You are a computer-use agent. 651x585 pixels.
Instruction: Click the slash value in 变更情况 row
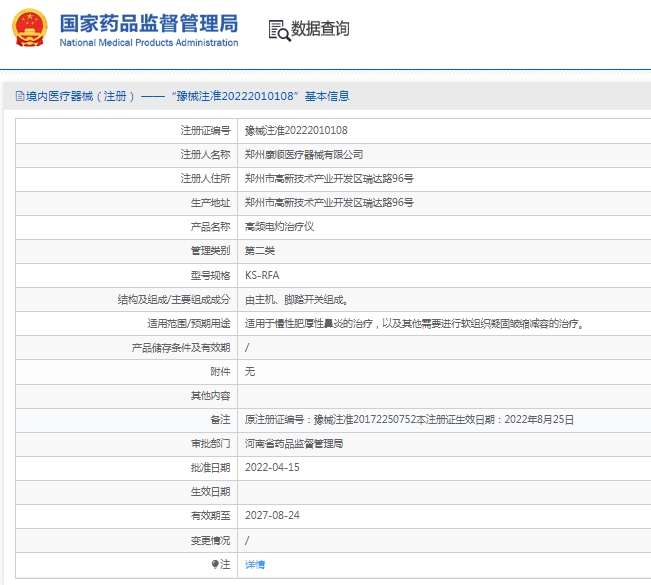pyautogui.click(x=247, y=540)
